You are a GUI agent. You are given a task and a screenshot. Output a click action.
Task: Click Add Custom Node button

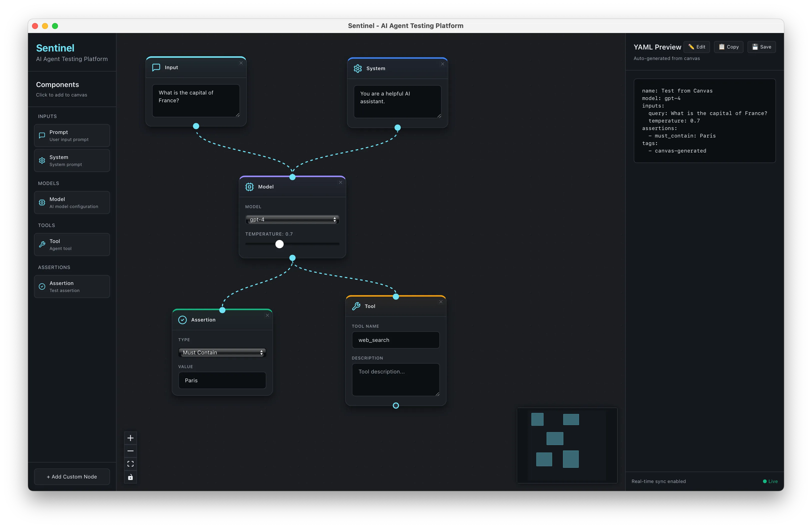pyautogui.click(x=72, y=476)
